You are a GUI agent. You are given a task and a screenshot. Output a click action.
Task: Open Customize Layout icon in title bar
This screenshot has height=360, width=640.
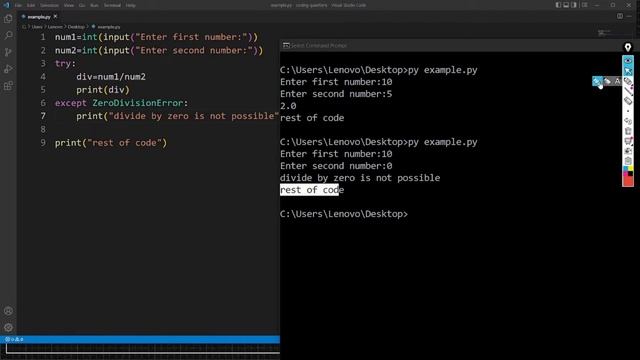pyautogui.click(x=584, y=5)
